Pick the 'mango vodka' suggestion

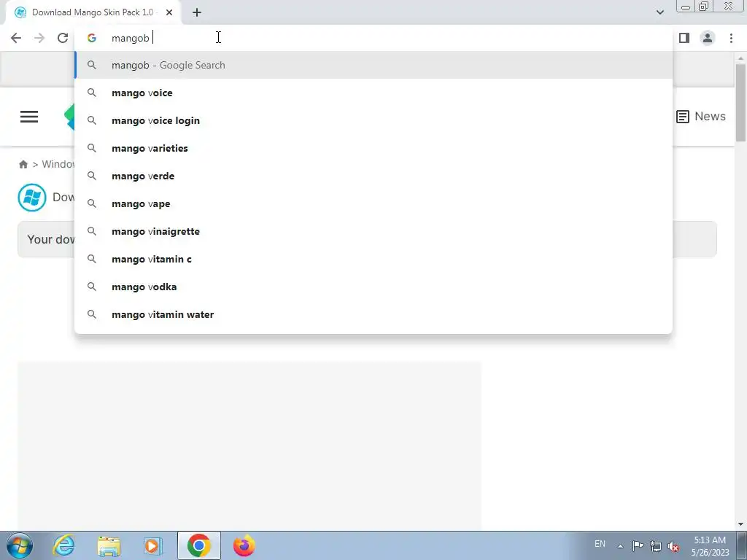coord(373,287)
